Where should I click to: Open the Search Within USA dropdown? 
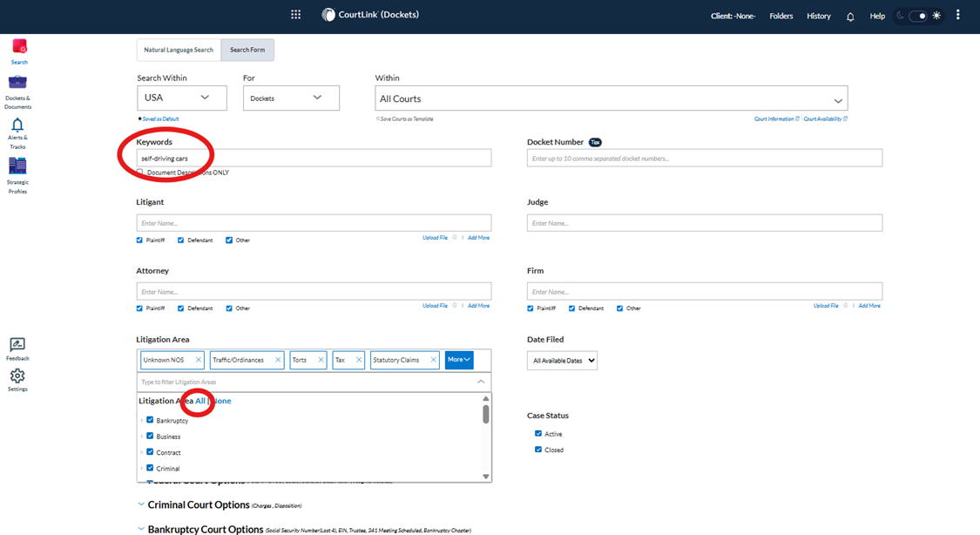181,98
